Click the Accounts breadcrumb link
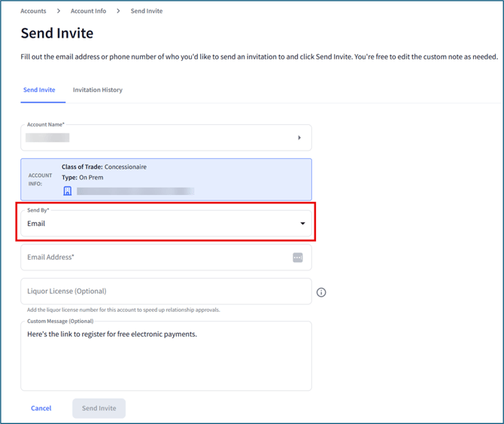Image resolution: width=504 pixels, height=424 pixels. pyautogui.click(x=33, y=11)
